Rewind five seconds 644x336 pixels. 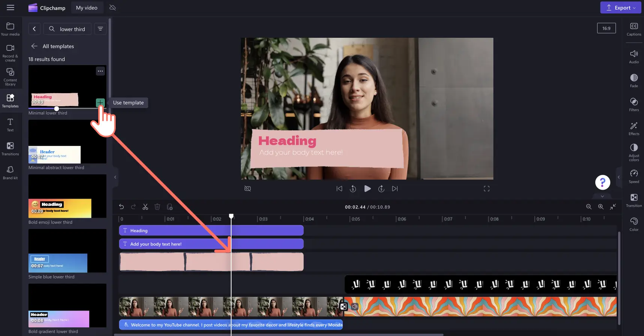(x=353, y=189)
